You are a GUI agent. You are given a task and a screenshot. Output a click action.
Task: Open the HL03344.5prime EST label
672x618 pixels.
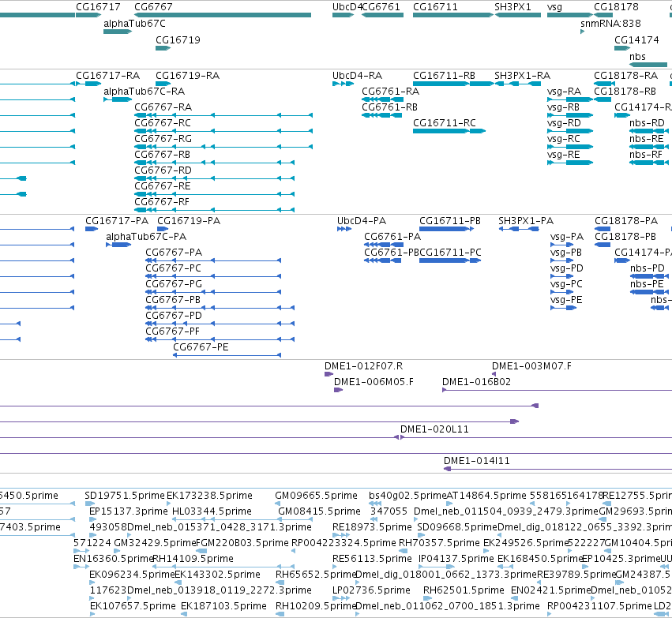[212, 511]
